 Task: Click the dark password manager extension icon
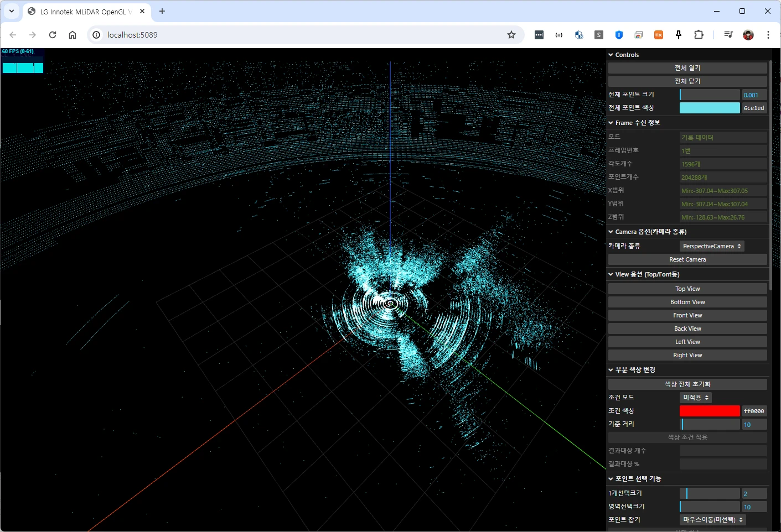[x=539, y=35]
